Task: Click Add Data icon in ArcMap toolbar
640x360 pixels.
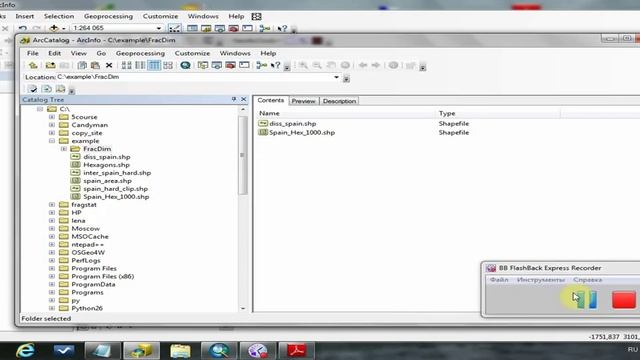Action: click(x=54, y=28)
